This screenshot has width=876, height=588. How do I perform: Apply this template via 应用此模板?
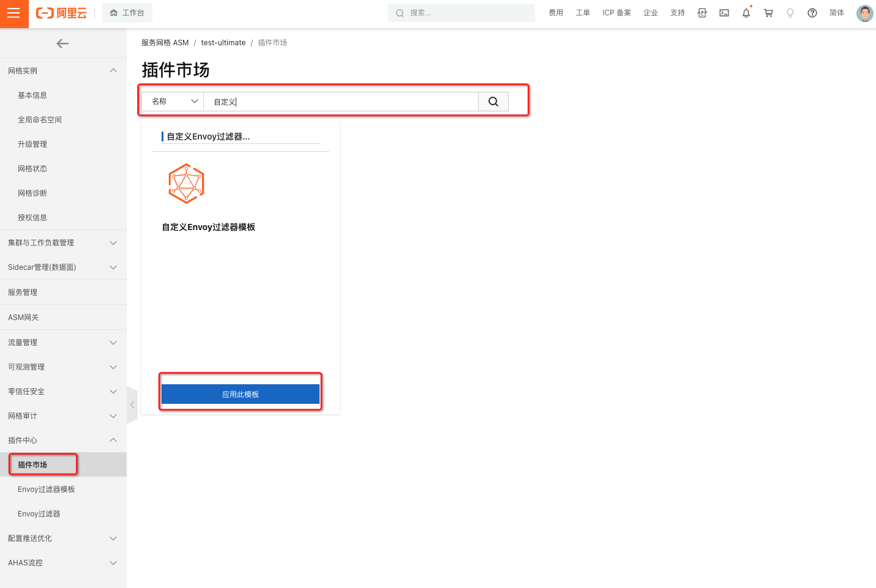point(241,394)
